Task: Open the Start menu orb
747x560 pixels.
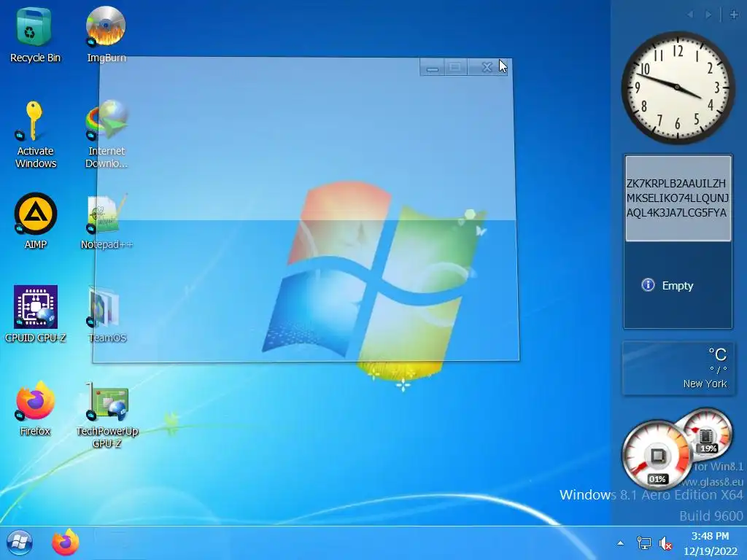Action: [x=20, y=542]
